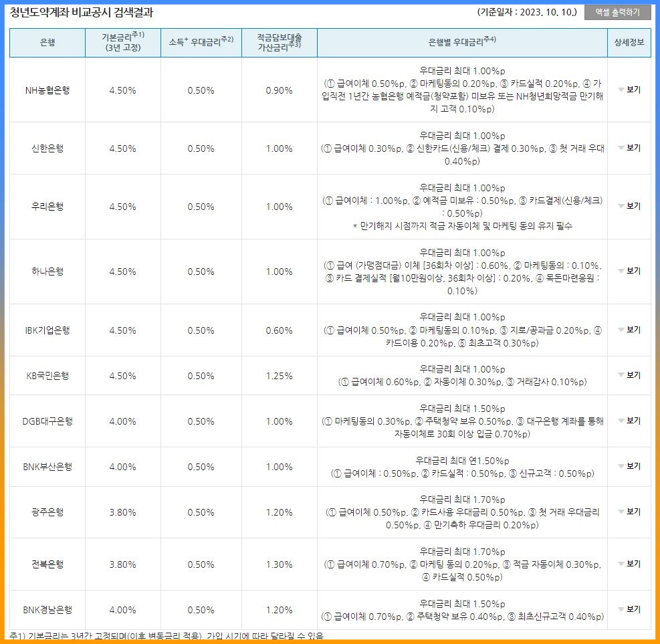Expand 보기 details for 신한은행 row

(x=630, y=148)
